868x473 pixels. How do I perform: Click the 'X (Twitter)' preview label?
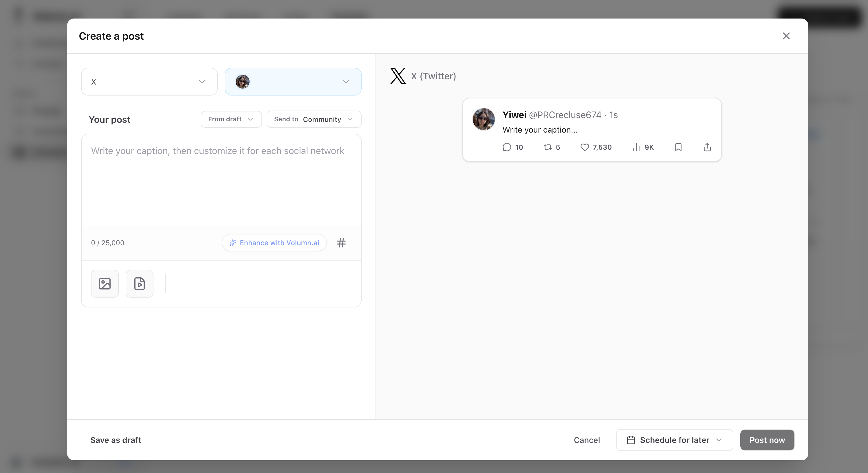(x=433, y=76)
